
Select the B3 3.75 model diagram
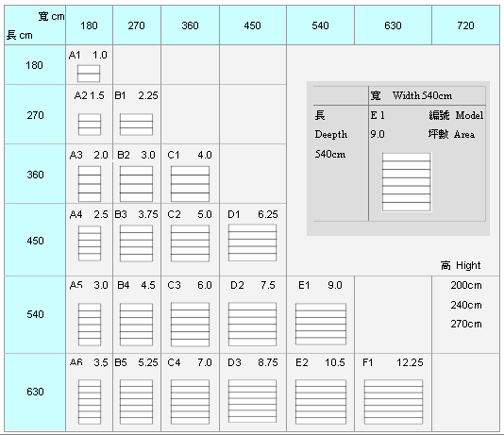[x=136, y=243]
